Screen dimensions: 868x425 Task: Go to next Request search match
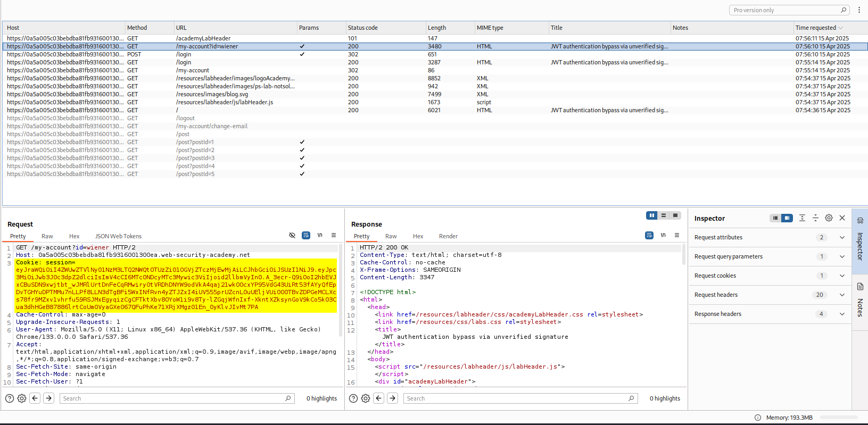point(48,398)
